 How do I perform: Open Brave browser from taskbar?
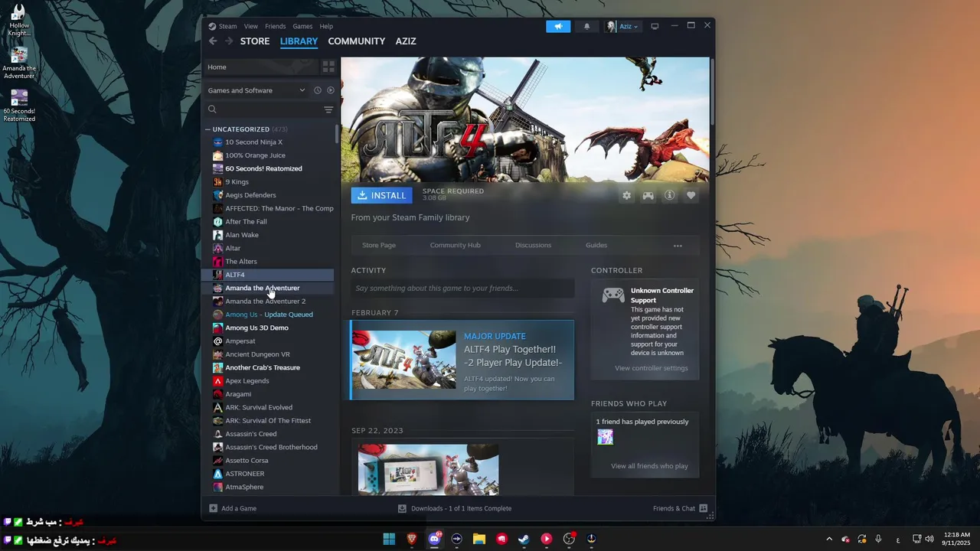pos(412,539)
